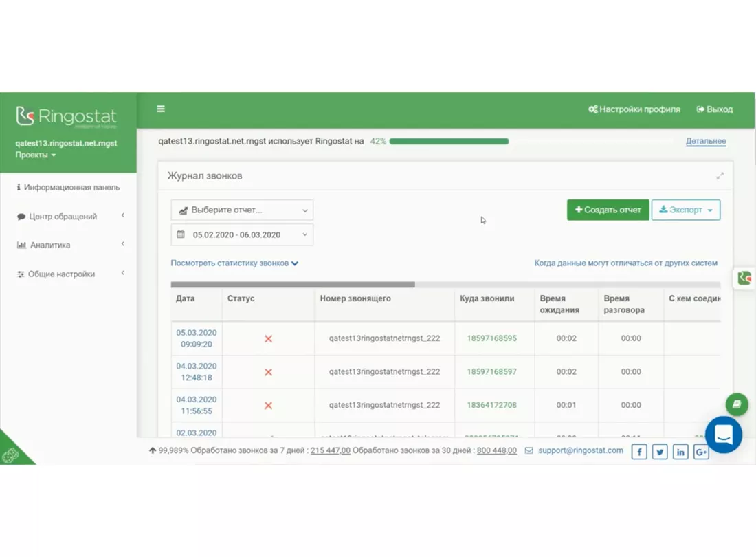756x557 pixels.
Task: Click 800 448,00 processed calls value
Action: (x=497, y=450)
